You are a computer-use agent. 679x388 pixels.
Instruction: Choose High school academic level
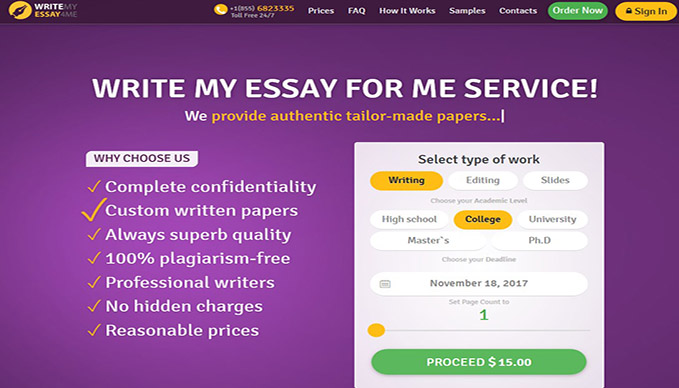[409, 220]
